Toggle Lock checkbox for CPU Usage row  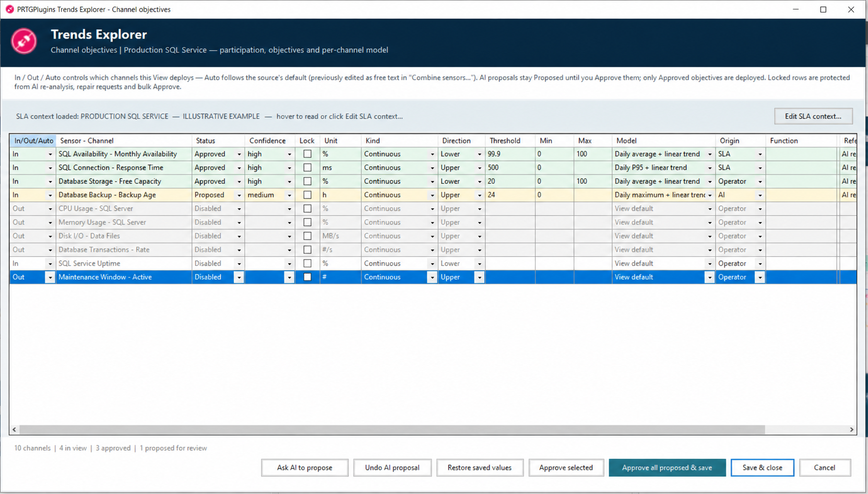pyautogui.click(x=307, y=208)
